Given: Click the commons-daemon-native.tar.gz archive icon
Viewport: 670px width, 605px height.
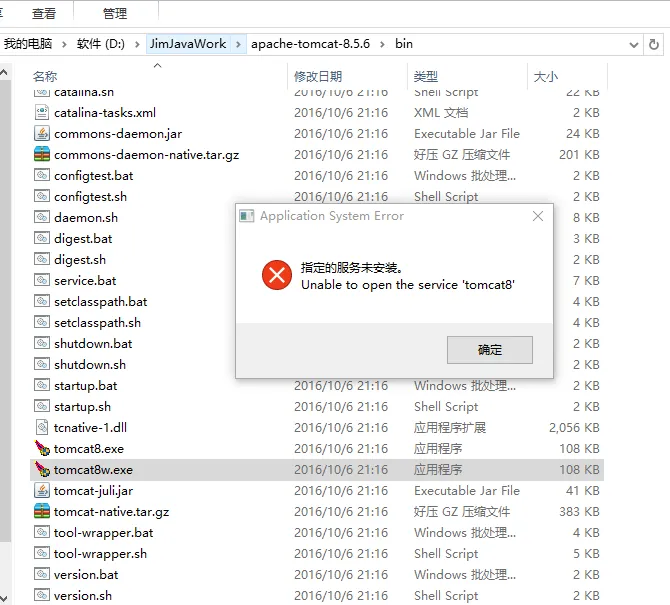Looking at the screenshot, I should (41, 154).
